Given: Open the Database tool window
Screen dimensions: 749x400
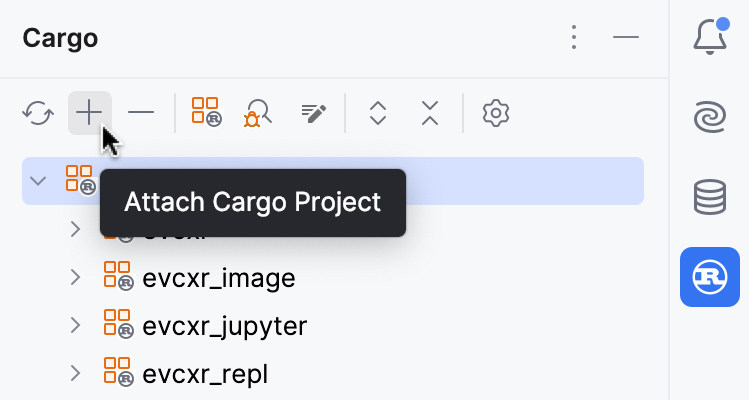Looking at the screenshot, I should 709,196.
